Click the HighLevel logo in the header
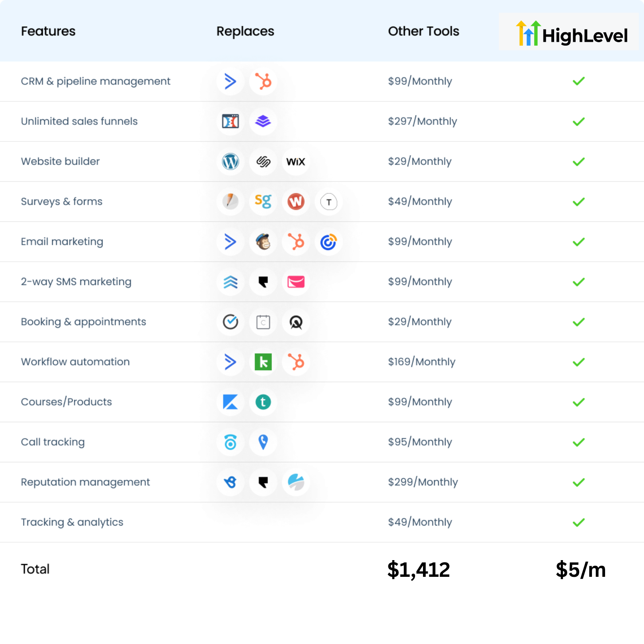The width and height of the screenshot is (644, 644). pyautogui.click(x=572, y=33)
